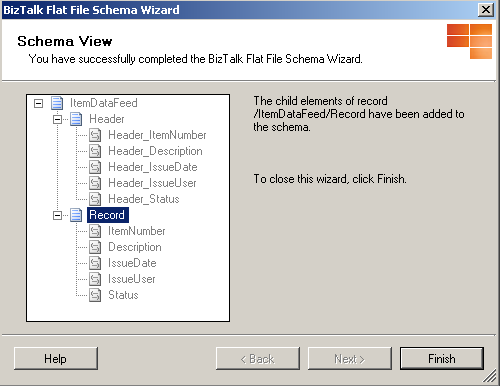Click the resize grip at window corner
This screenshot has width=500, height=386.
point(490,377)
